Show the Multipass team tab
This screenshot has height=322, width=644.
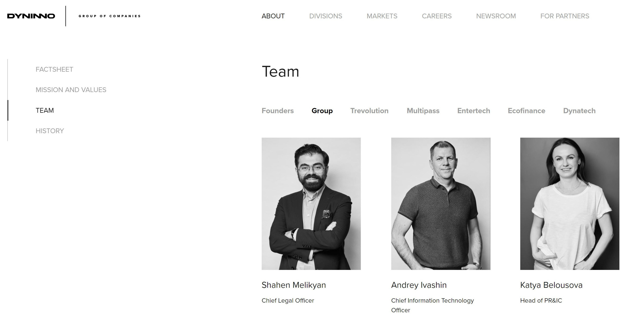pos(423,111)
